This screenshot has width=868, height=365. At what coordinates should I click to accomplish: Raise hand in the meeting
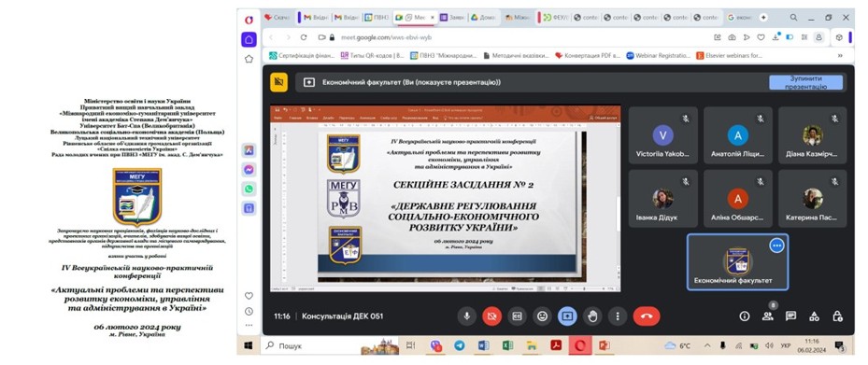point(592,316)
